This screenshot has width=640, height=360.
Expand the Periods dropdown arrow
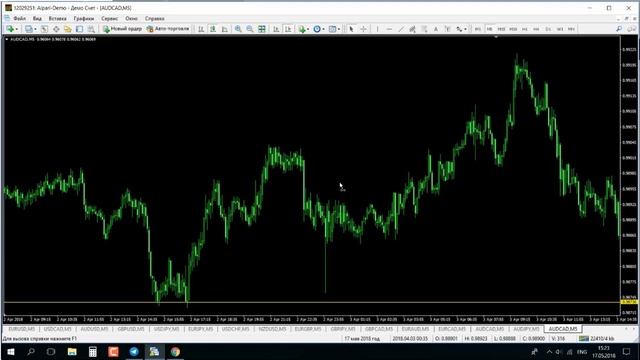coord(323,29)
